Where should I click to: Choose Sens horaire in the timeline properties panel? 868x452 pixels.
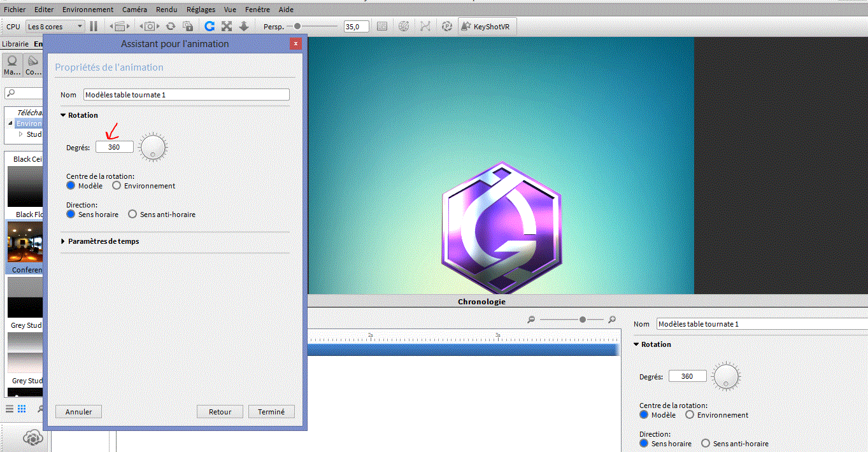(x=644, y=443)
